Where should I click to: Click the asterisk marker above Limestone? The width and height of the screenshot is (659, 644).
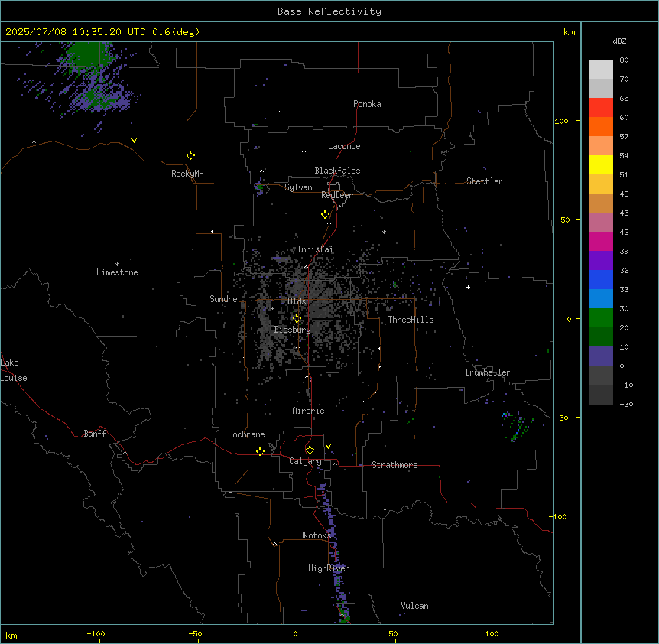point(117,265)
